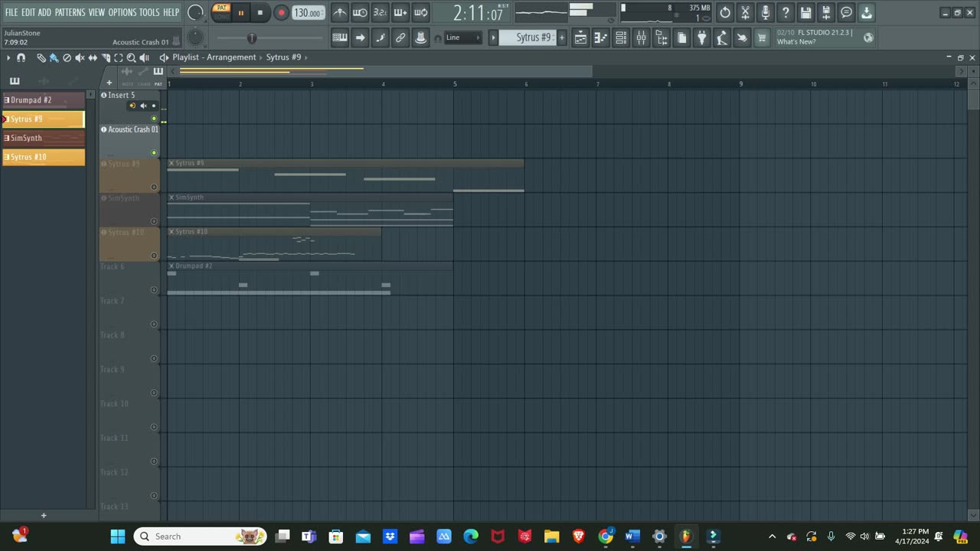Open the HELP menu
Viewport: 980px width, 551px height.
tap(171, 12)
